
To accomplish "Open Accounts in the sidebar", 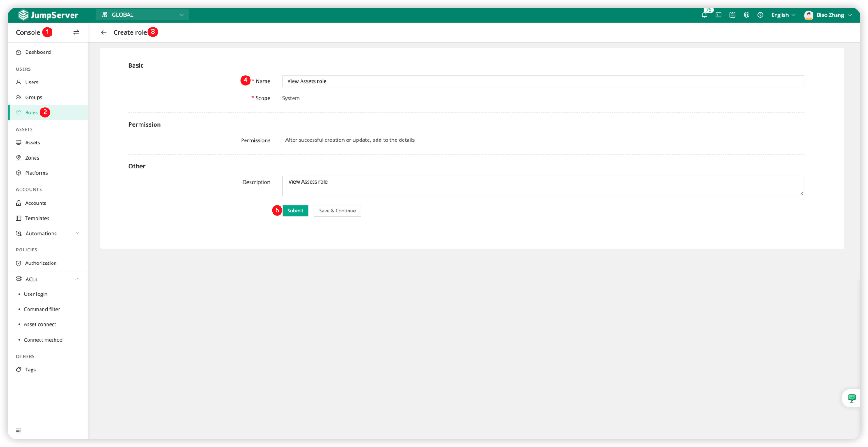I will click(x=48, y=203).
